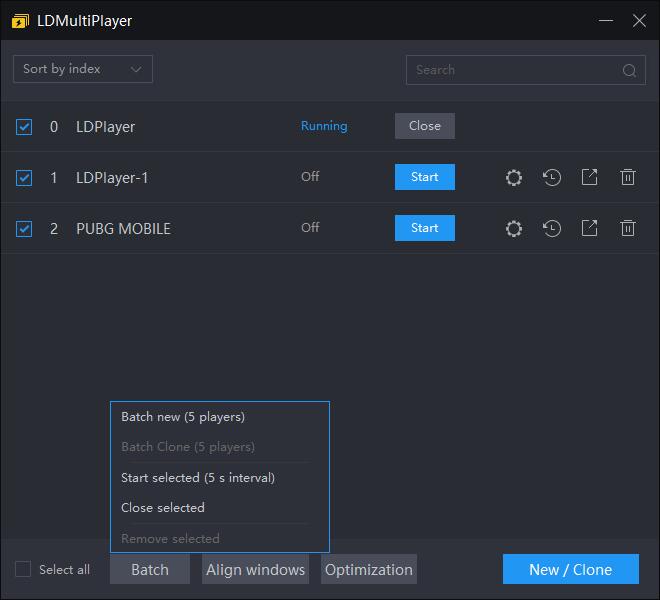Start the LDPlayer-1 instance
This screenshot has height=600, width=660.
(x=425, y=177)
